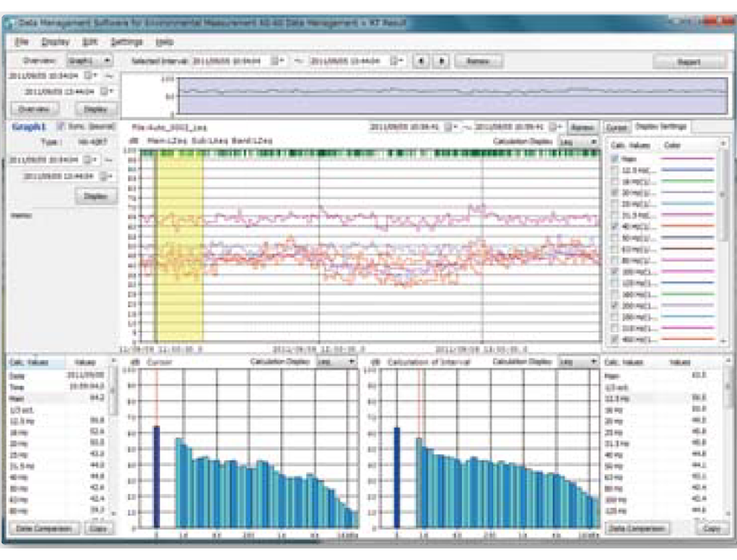Open calendar icon for graph file start time
The width and height of the screenshot is (737, 560).
click(449, 127)
